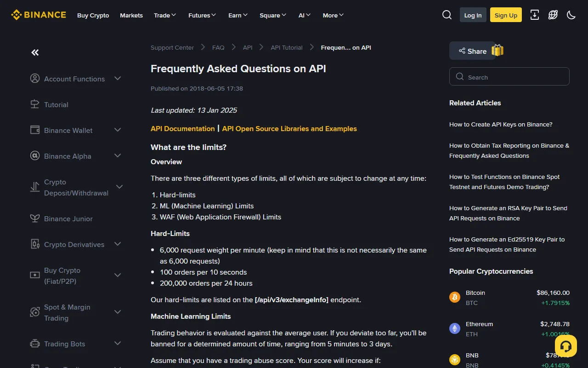Image resolution: width=588 pixels, height=368 pixels.
Task: Click the Bitcoin price $86,160.00
Action: pyautogui.click(x=553, y=293)
